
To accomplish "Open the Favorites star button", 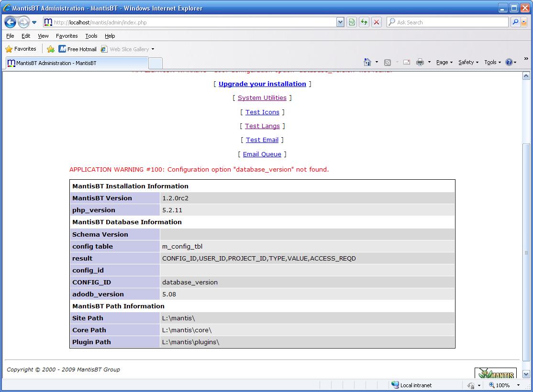I will (21, 49).
